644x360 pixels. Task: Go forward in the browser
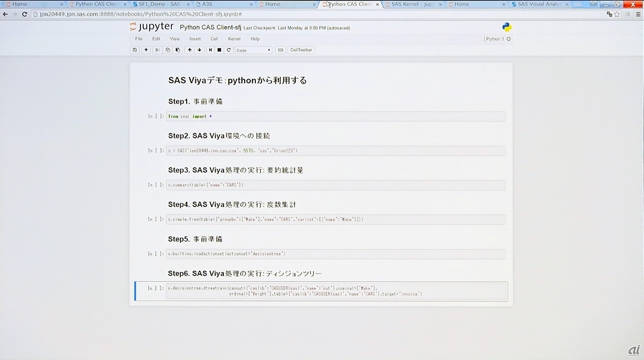click(14, 13)
